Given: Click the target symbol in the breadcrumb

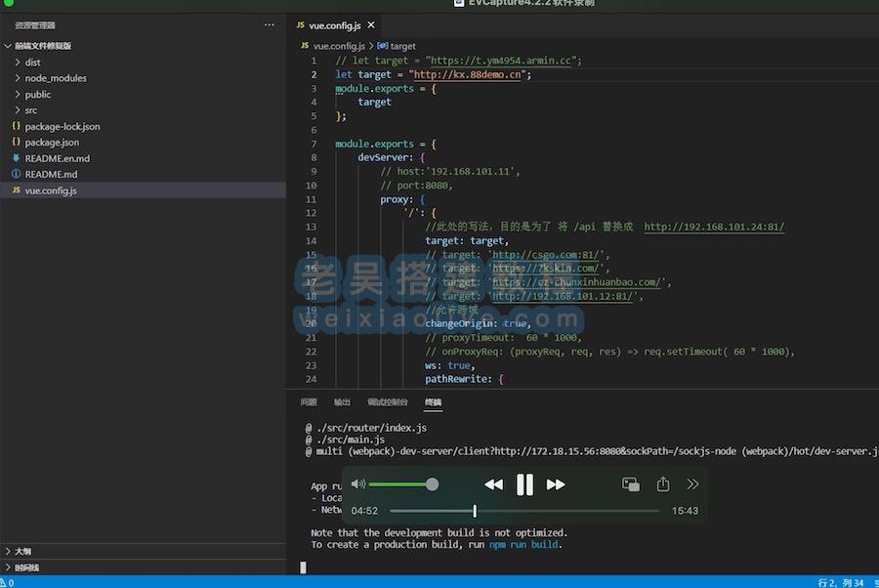Looking at the screenshot, I should coord(402,46).
